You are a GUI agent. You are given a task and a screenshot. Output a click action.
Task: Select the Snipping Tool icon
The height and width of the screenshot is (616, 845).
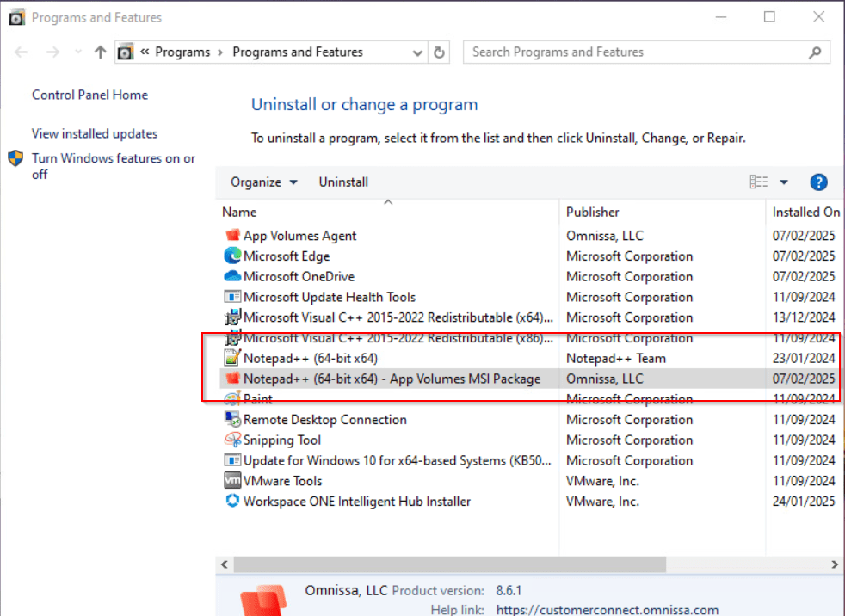(x=231, y=440)
